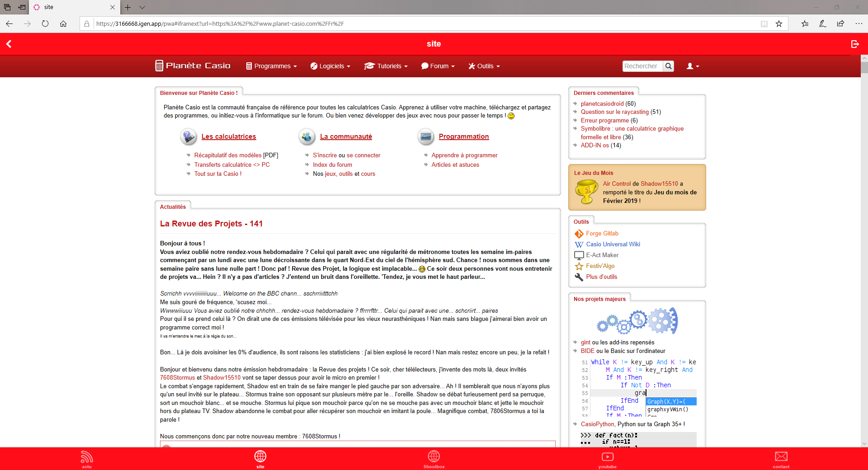Click the Plus d'outils wrench icon

(579, 277)
